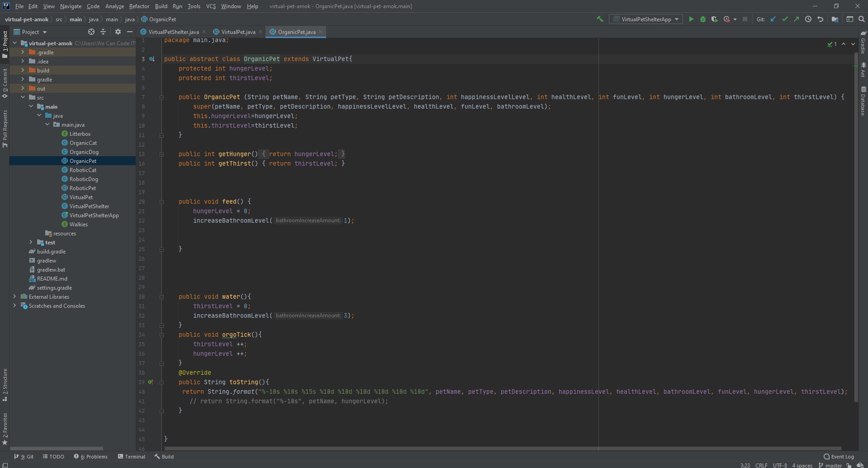Click the Git Push green arrow

796,19
